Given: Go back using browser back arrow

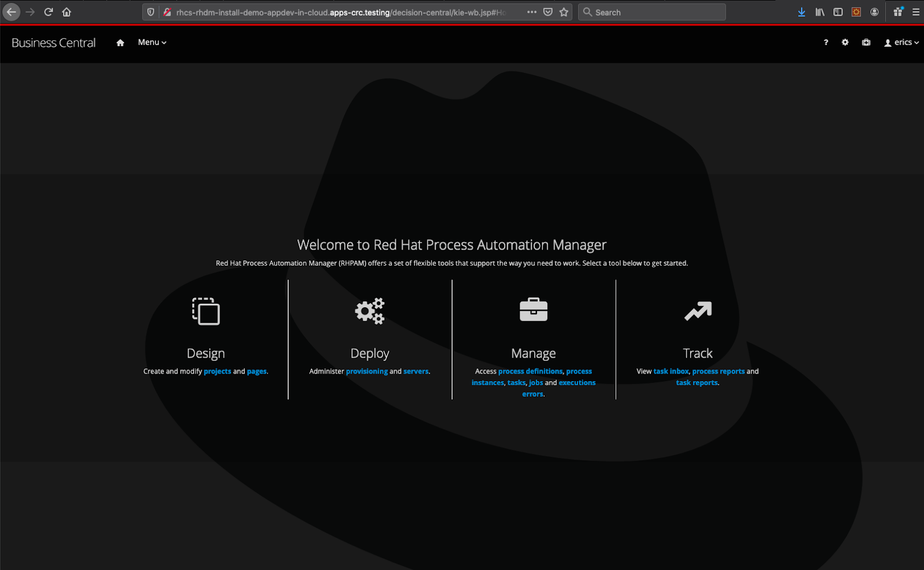Looking at the screenshot, I should [x=11, y=12].
